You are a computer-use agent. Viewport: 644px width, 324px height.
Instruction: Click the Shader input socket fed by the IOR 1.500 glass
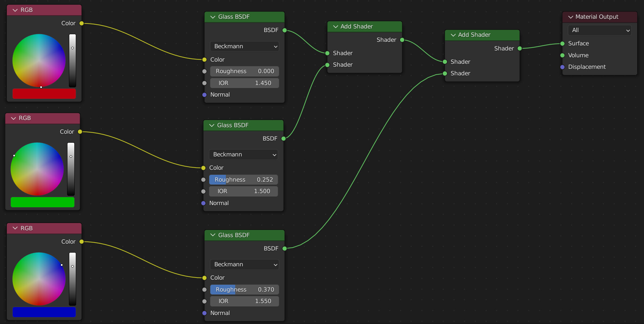[327, 65]
